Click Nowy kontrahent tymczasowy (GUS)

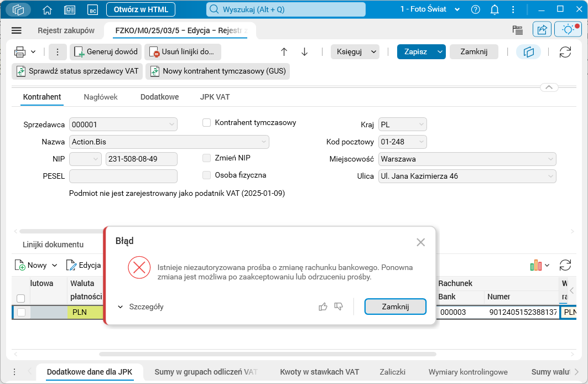[x=217, y=71]
